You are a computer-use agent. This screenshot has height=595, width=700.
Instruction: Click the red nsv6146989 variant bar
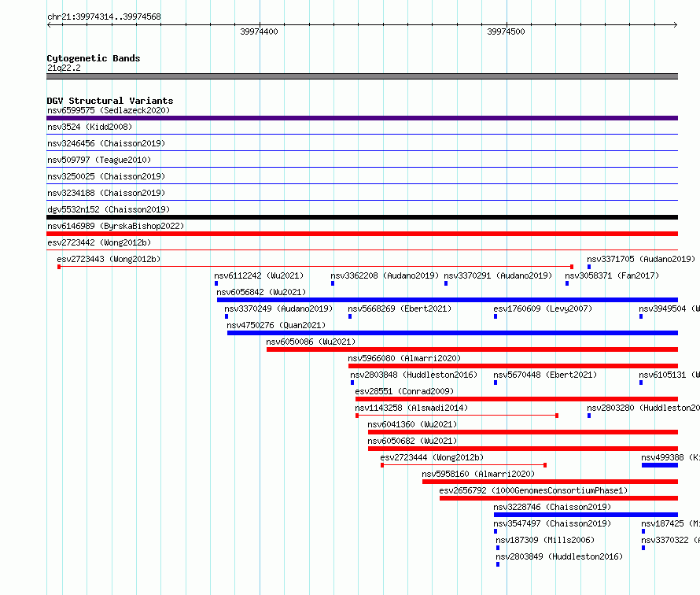coord(362,234)
